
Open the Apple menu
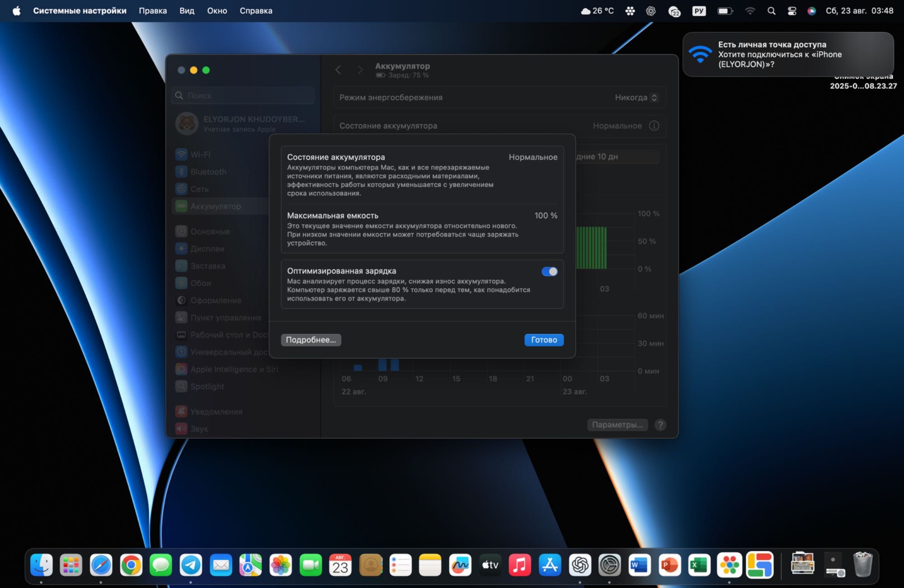point(16,11)
